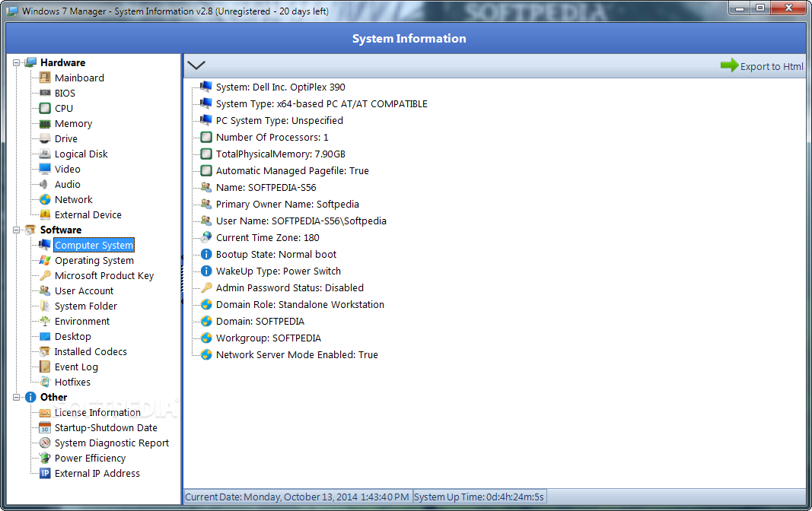Select 'TotalPhysicalMemory: 7.90GB' row
Image resolution: width=812 pixels, height=511 pixels.
pyautogui.click(x=281, y=154)
